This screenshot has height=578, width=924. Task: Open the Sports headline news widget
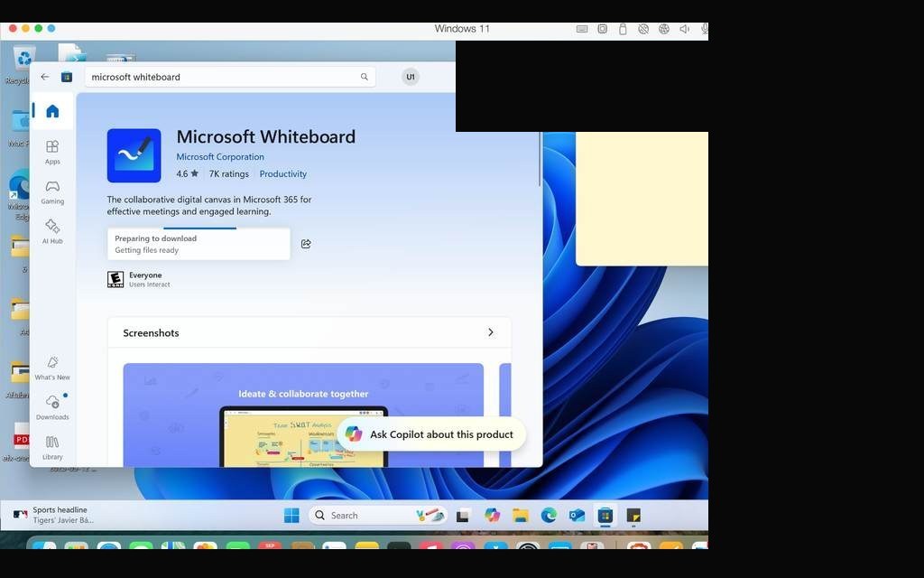point(53,515)
